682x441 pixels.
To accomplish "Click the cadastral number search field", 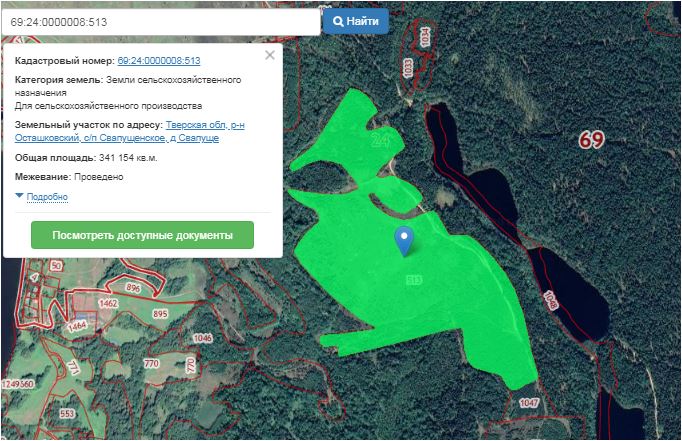I will 160,21.
